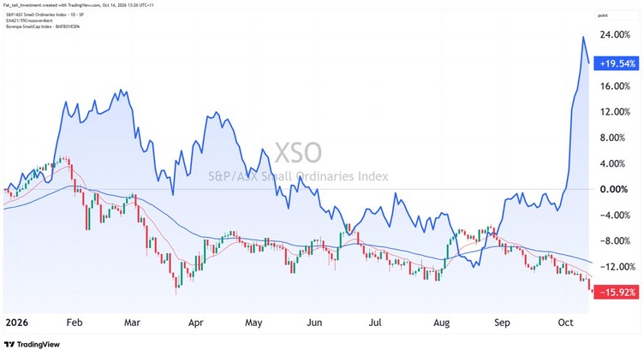Click the October peak of blue line
Viewport: 644px width, 355px height.
(x=583, y=37)
